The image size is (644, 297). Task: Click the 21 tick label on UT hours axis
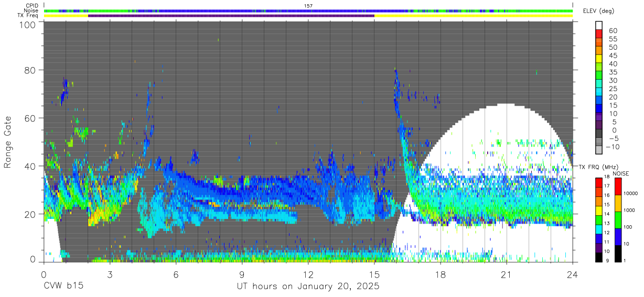pyautogui.click(x=506, y=274)
